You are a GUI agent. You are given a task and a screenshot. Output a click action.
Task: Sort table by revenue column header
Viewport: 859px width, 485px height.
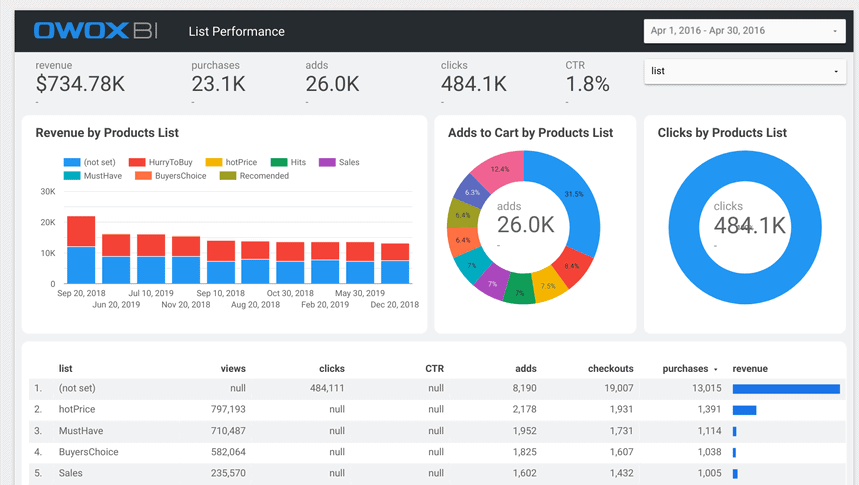click(x=750, y=369)
